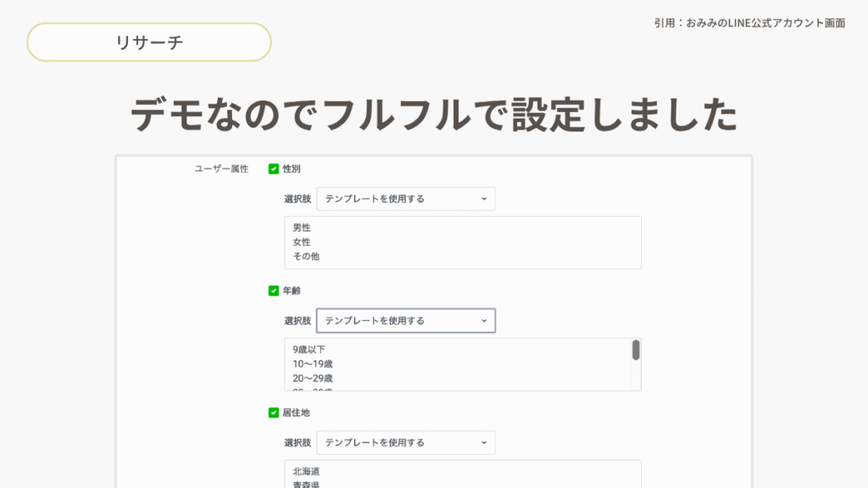The width and height of the screenshot is (868, 488).
Task: Toggle the 性別 checkbox
Action: click(x=274, y=169)
